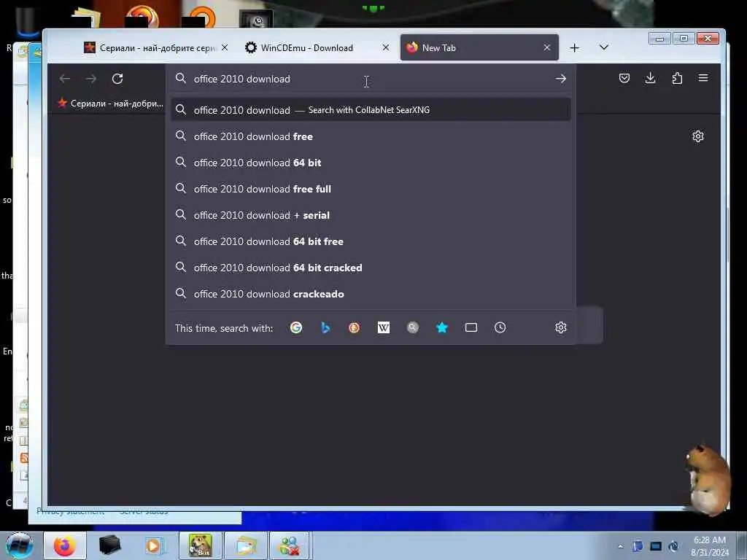Close the New Tab tab
747x560 pixels.
pyautogui.click(x=547, y=47)
